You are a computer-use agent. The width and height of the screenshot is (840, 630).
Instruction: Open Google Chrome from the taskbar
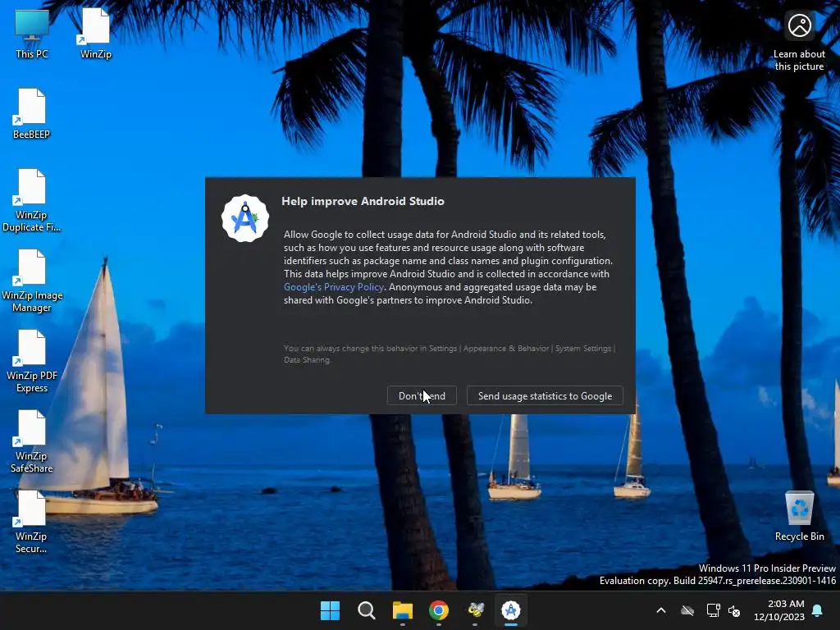439,610
